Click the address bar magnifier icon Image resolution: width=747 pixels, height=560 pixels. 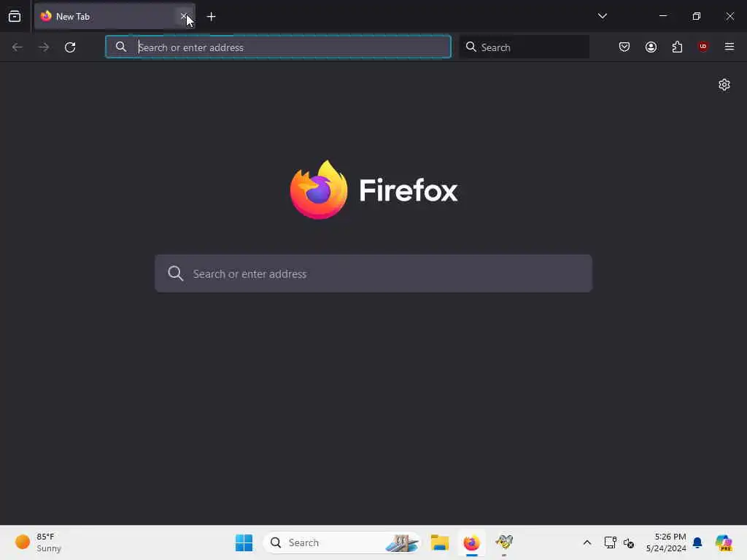pos(121,47)
